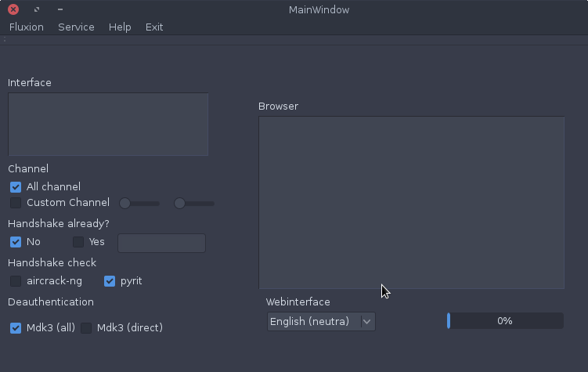Enable the Custom Channel checkbox
The width and height of the screenshot is (588, 372).
(x=16, y=203)
